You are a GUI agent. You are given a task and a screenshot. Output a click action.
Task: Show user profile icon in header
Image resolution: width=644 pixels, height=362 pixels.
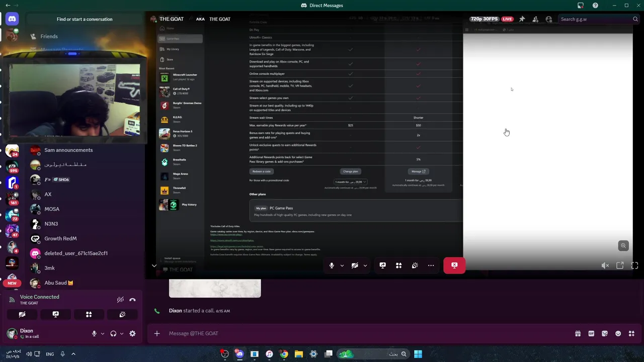(549, 19)
